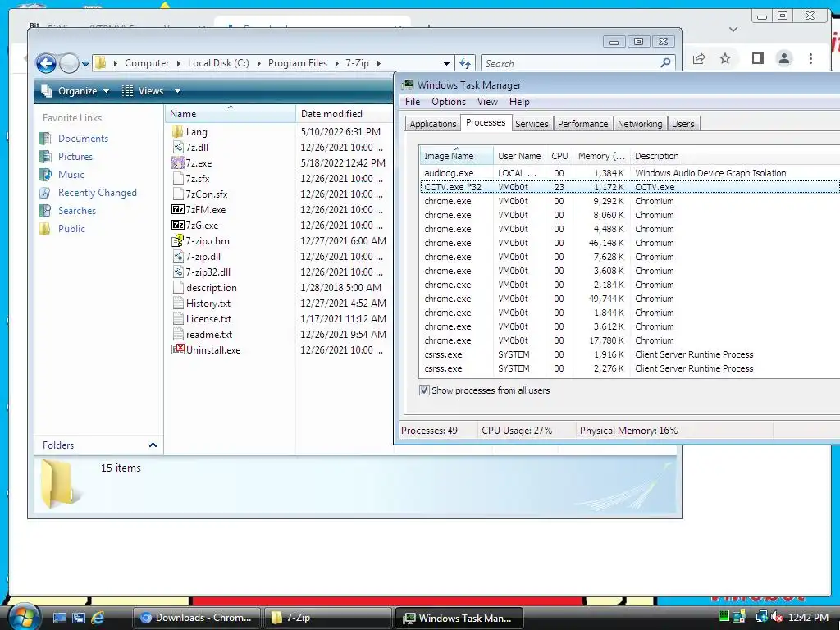This screenshot has width=840, height=630.
Task: Select the History.txt file
Action: click(208, 304)
